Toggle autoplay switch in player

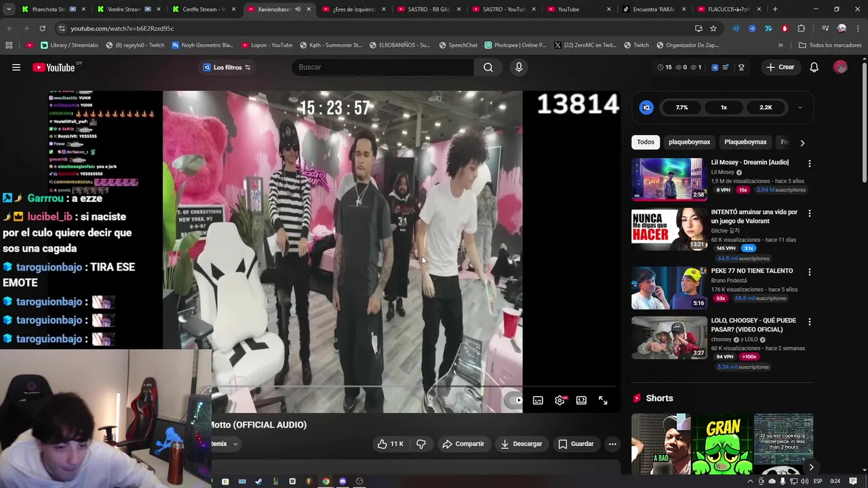(515, 401)
